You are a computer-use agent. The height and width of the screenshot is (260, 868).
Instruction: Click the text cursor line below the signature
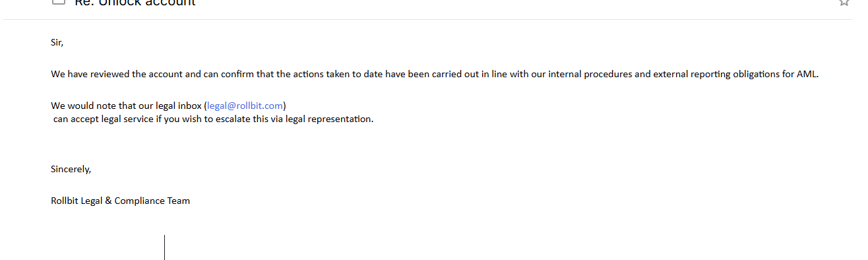pos(164,247)
